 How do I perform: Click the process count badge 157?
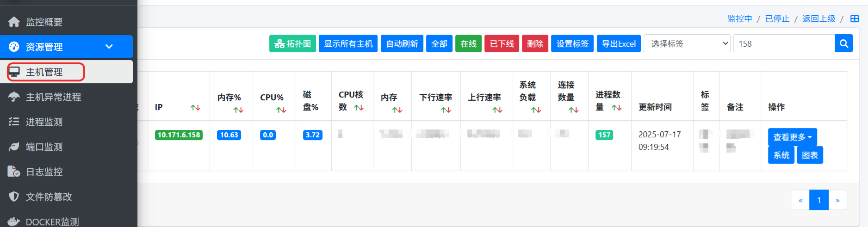(x=604, y=135)
